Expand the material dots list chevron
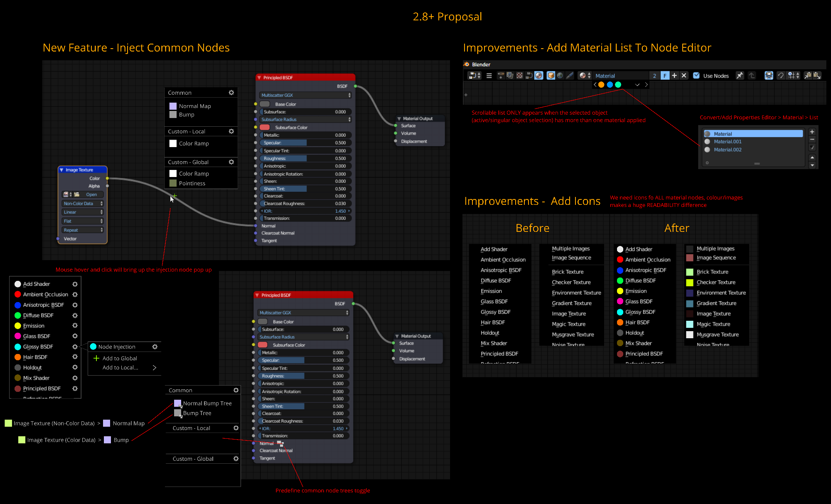This screenshot has width=831, height=504. pos(637,85)
